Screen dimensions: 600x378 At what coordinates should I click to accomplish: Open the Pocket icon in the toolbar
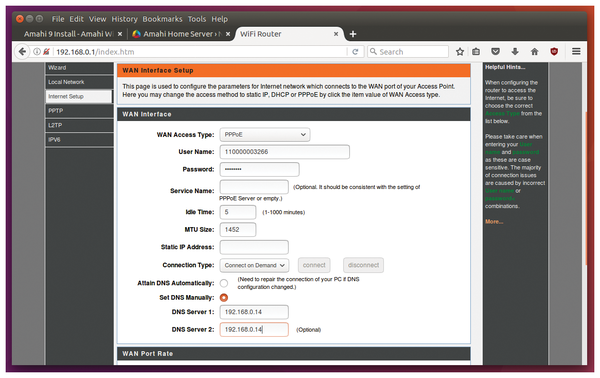point(496,52)
